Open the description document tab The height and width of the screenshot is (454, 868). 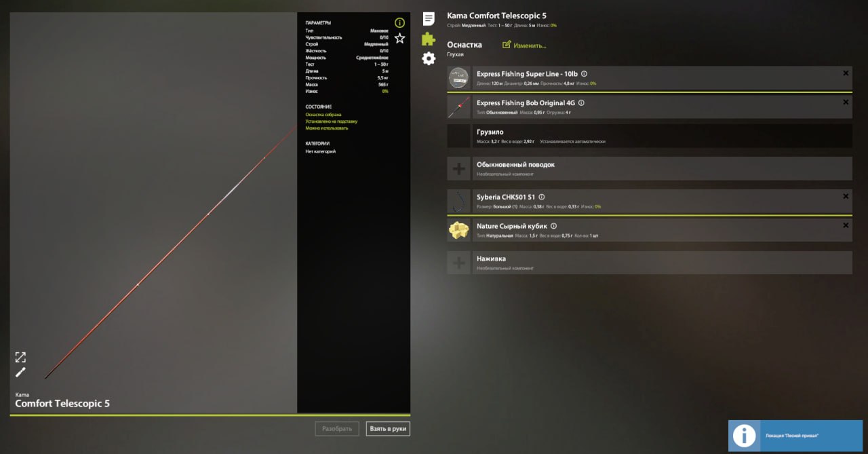click(429, 18)
